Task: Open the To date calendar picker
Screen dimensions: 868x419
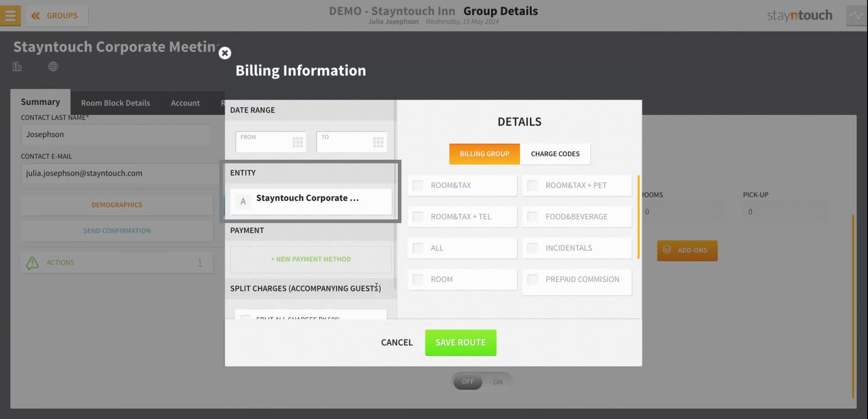Action: 378,142
